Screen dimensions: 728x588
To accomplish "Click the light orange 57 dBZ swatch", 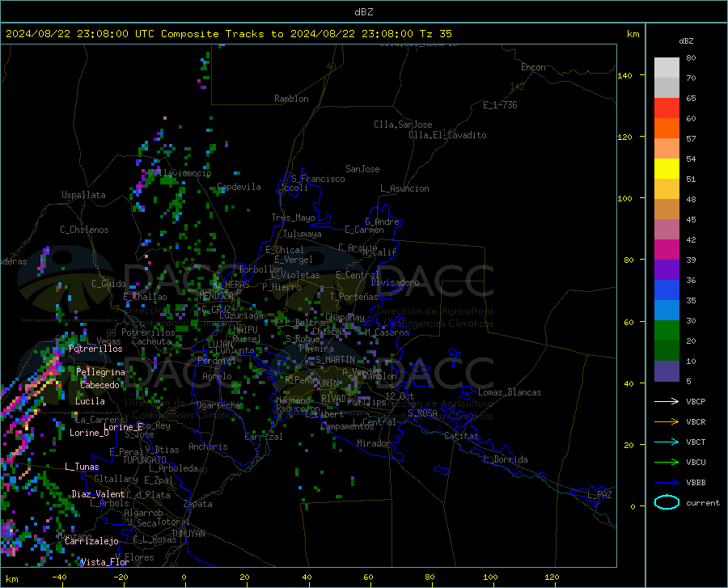I will [667, 149].
